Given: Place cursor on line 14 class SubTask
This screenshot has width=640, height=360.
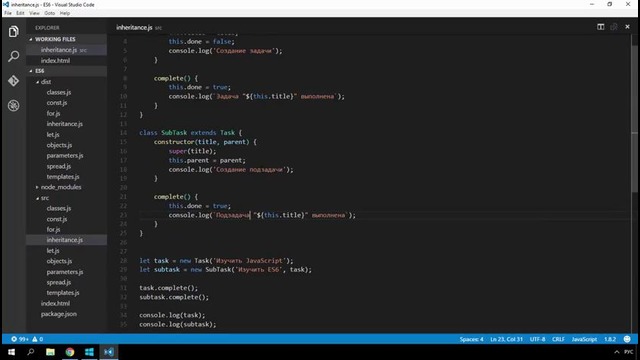Looking at the screenshot, I should tap(190, 133).
